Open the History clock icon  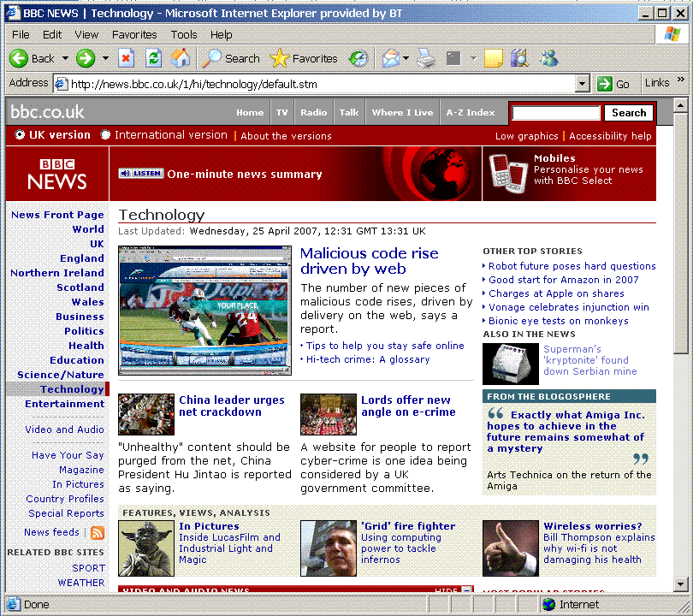358,58
